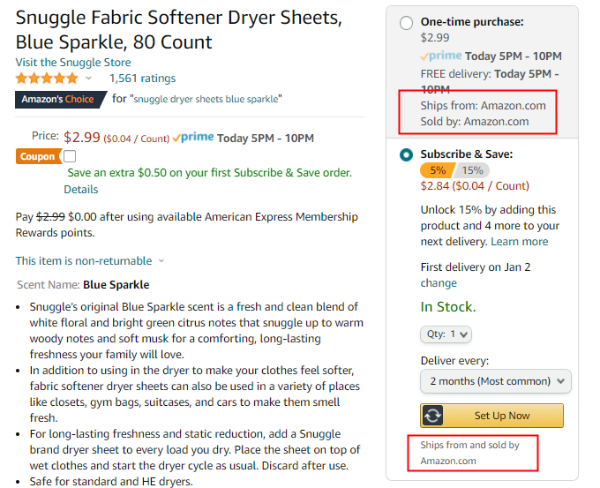Click the Amazon's Choice badge
This screenshot has width=600, height=488.
[58, 98]
